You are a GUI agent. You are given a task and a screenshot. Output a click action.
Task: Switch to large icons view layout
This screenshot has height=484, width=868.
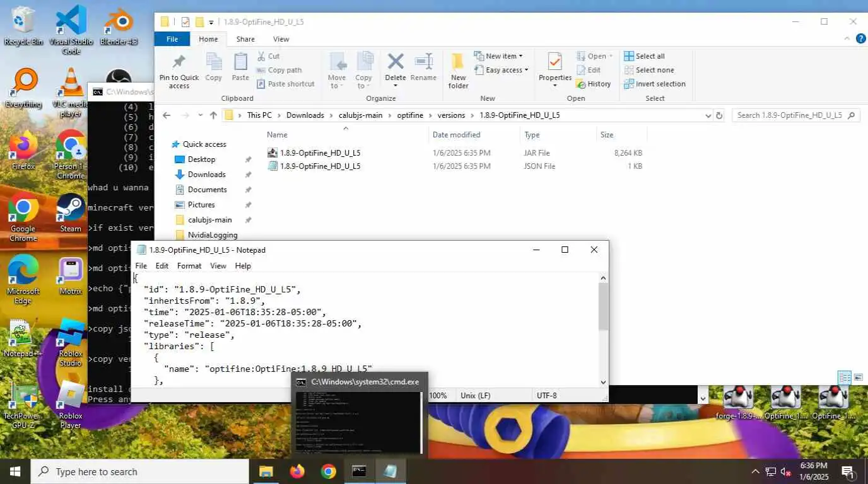(x=858, y=377)
